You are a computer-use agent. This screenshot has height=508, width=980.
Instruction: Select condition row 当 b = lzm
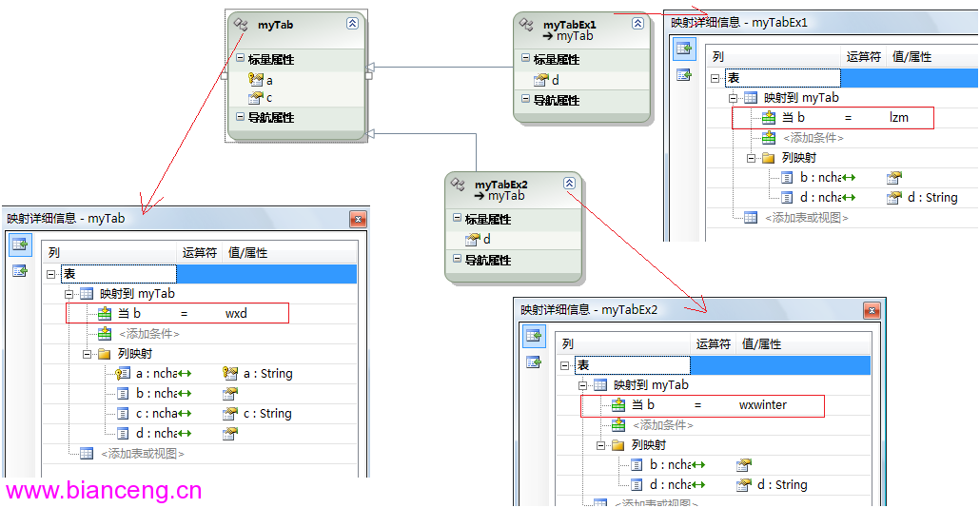833,117
